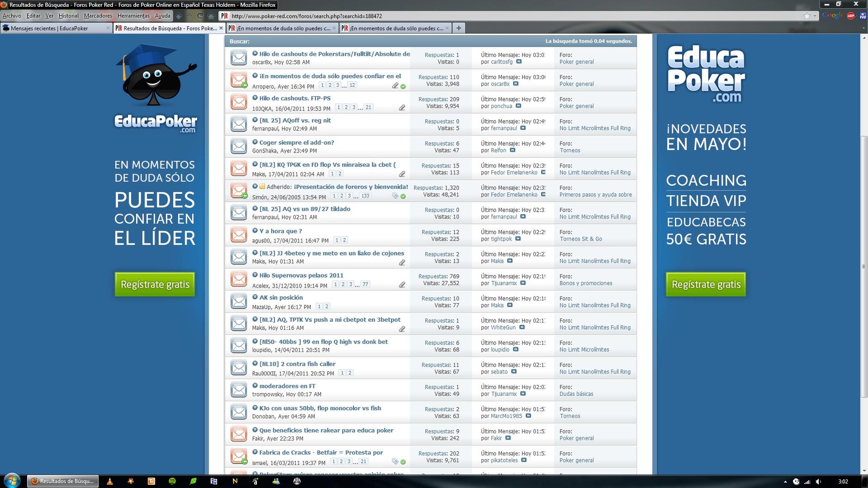Open the Archivo menu
The image size is (868, 488).
[x=12, y=16]
